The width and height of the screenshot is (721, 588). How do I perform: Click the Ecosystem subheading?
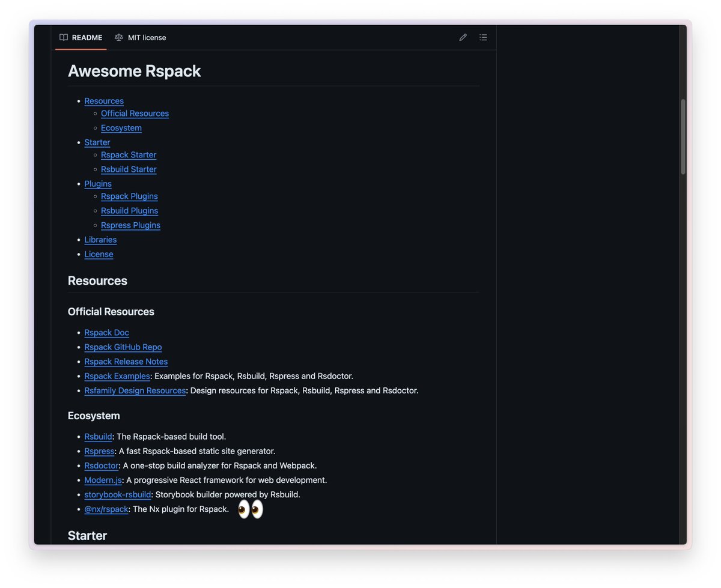(94, 416)
